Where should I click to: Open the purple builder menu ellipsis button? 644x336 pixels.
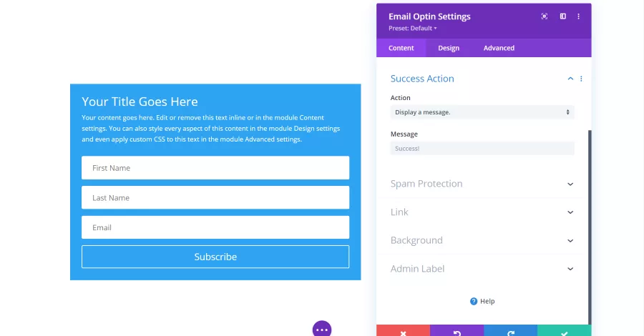[322, 329]
